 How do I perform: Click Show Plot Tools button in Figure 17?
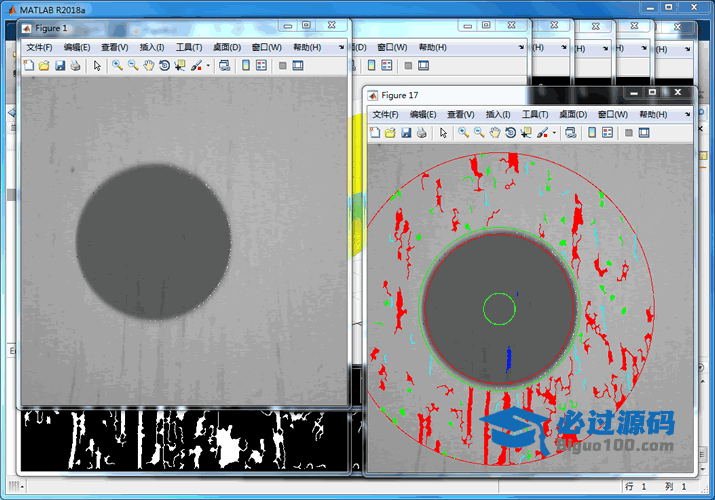[644, 133]
